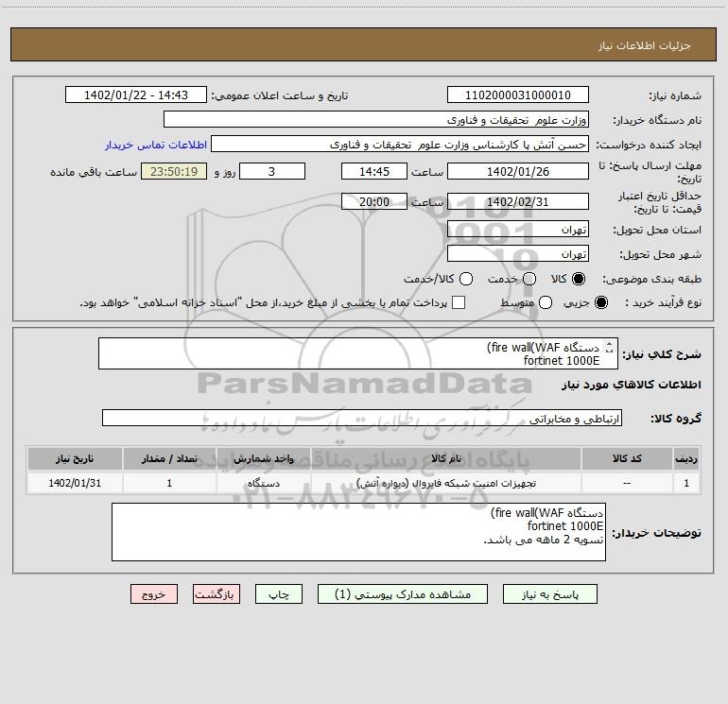The height and width of the screenshot is (704, 728).
Task: Click the description box scroll stepper arrows
Action: tap(609, 347)
